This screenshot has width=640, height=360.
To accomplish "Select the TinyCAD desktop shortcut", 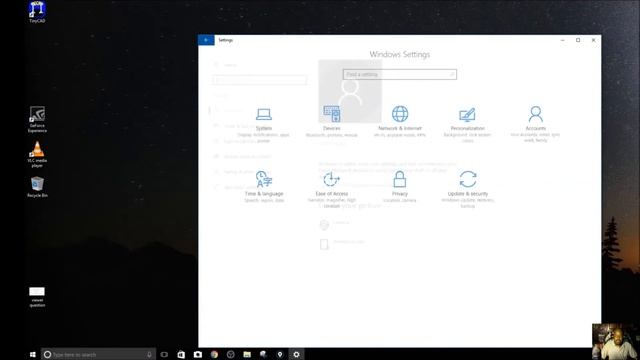I will pyautogui.click(x=37, y=12).
